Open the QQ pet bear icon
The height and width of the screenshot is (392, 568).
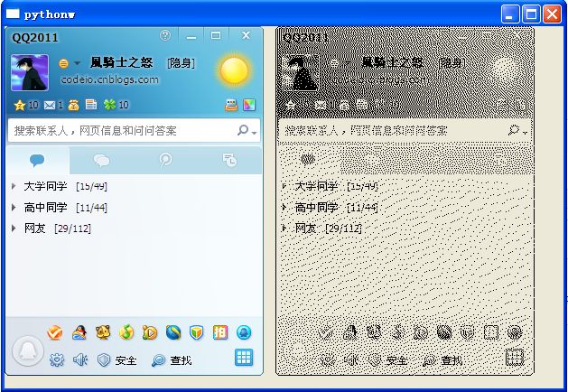[103, 332]
